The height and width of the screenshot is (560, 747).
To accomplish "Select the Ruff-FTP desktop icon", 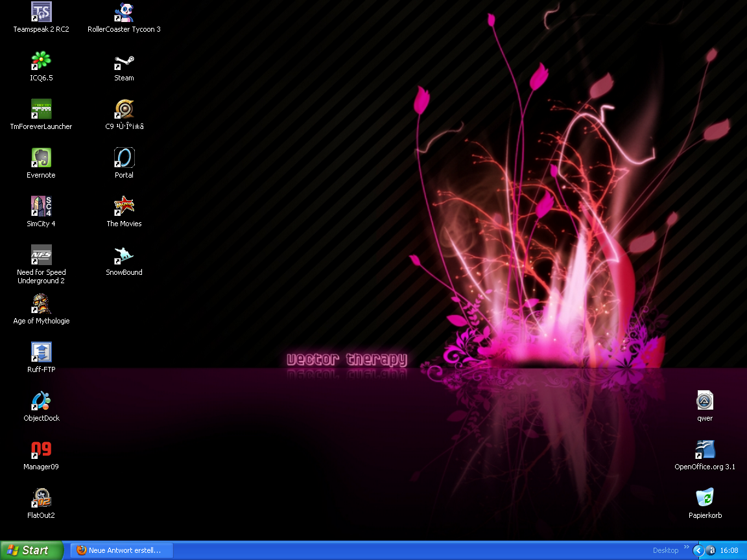I will click(41, 353).
